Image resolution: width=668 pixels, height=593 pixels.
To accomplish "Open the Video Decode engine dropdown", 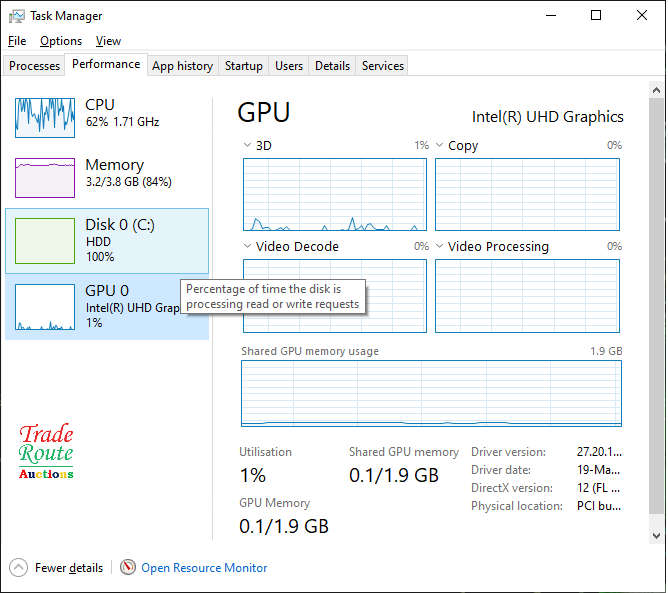I will tap(248, 247).
